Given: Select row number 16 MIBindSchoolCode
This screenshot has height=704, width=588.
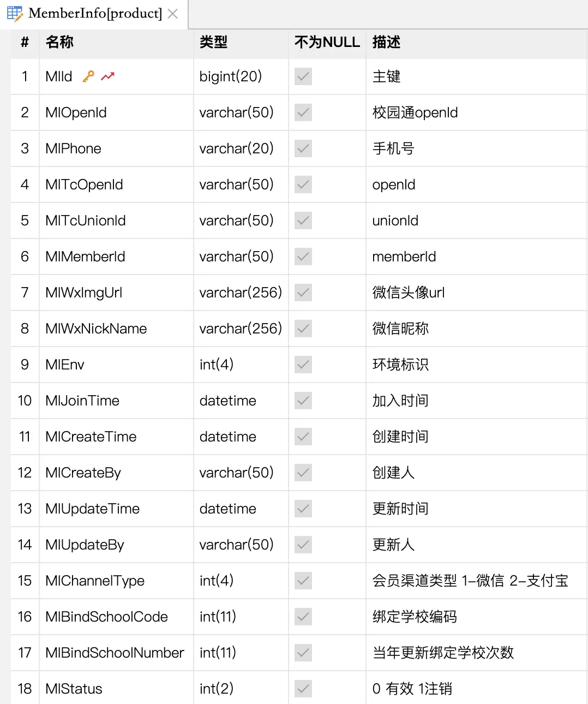Looking at the screenshot, I should (x=25, y=617).
